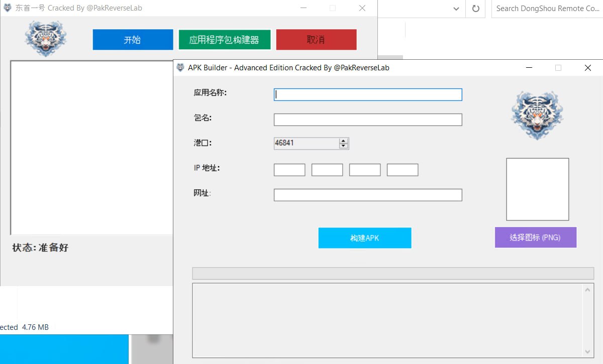
Task: Click the Explorer refresh button
Action: coord(475,9)
